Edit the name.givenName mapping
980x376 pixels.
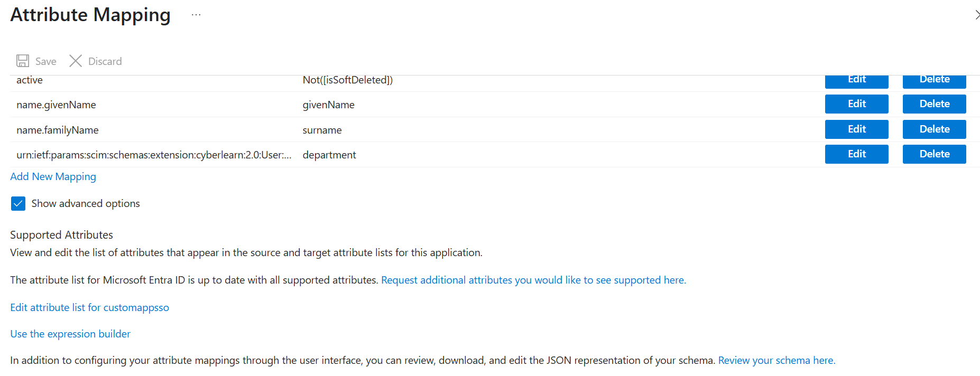[x=856, y=104]
